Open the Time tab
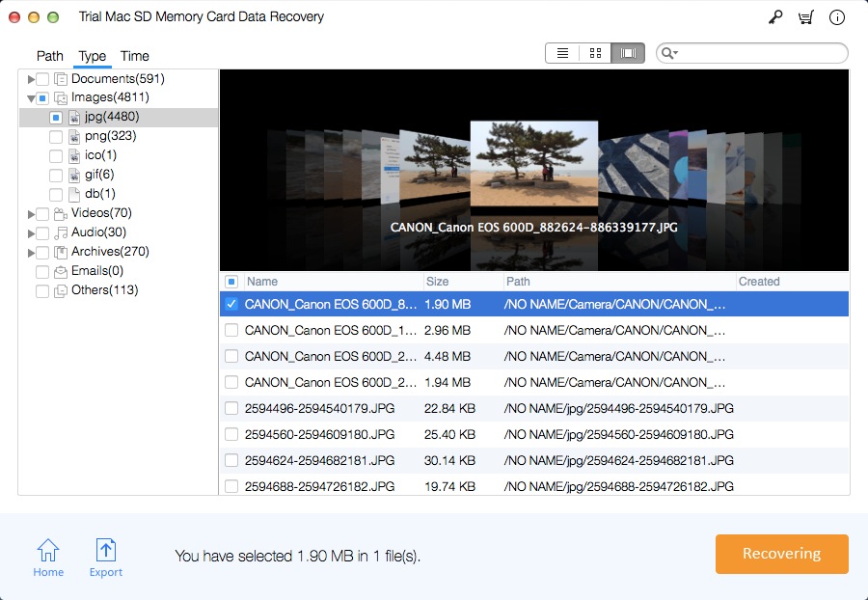 tap(134, 56)
